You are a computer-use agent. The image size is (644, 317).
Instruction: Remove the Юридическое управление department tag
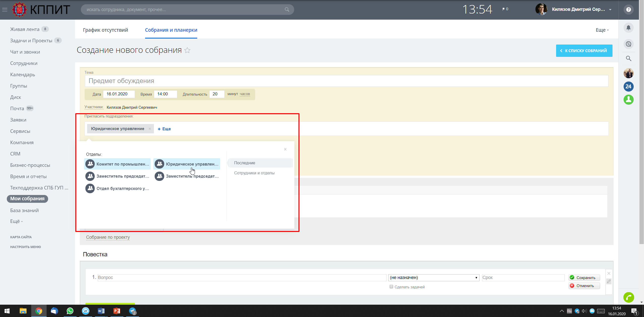150,129
